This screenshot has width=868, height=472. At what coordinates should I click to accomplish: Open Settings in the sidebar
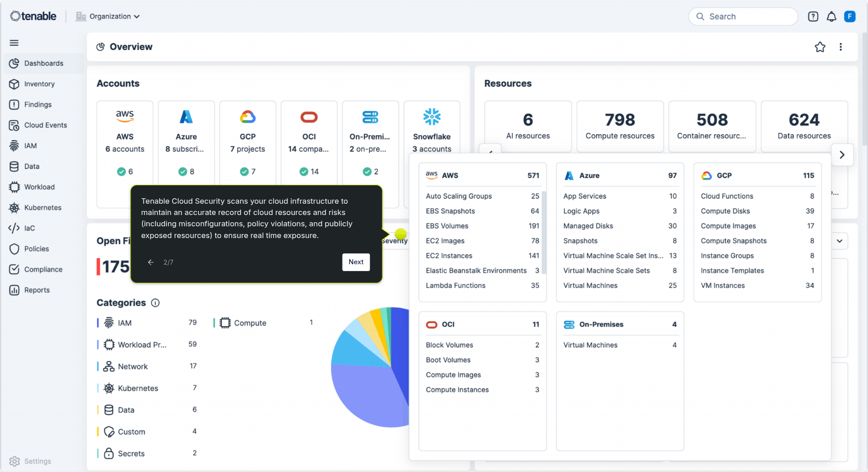[30, 461]
